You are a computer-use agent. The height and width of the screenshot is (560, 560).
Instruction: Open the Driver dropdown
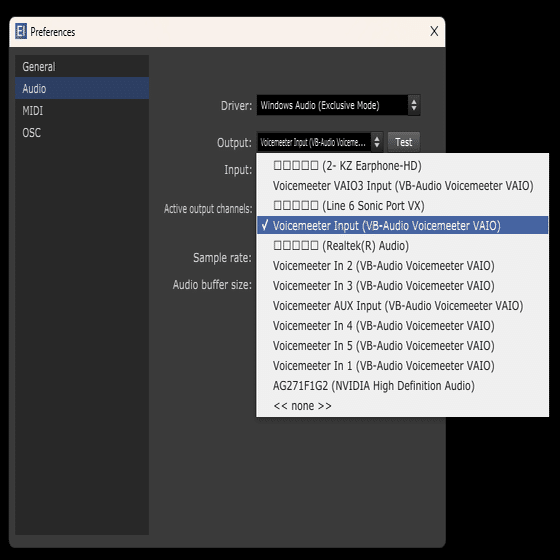338,105
